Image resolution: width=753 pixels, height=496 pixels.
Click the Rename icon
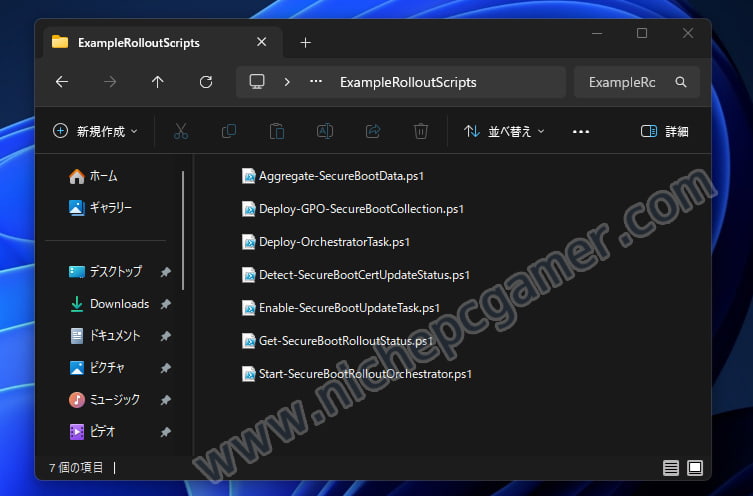[325, 131]
